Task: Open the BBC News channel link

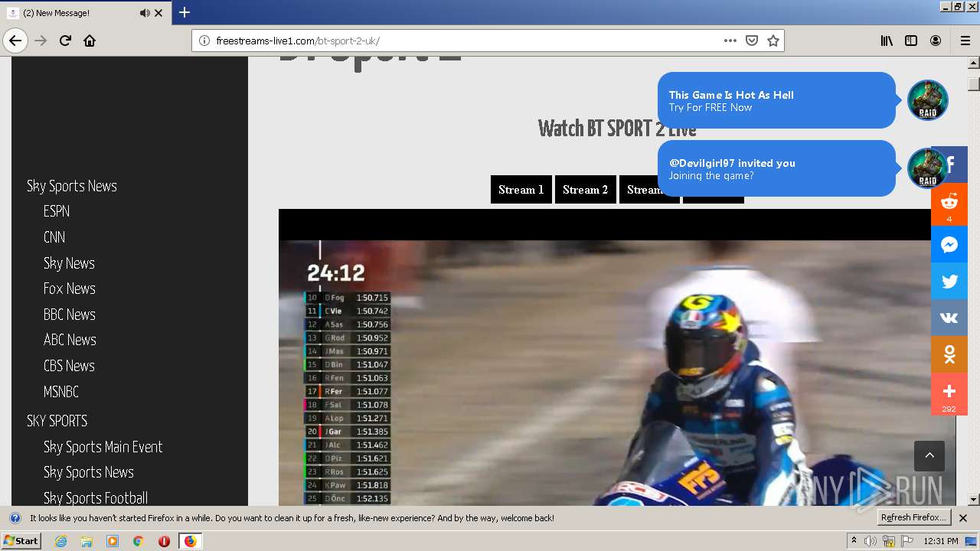Action: point(70,315)
